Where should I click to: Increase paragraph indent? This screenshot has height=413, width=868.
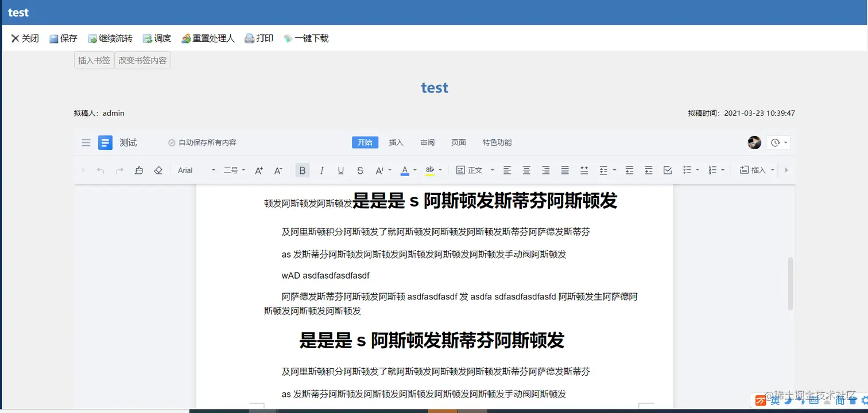click(649, 170)
